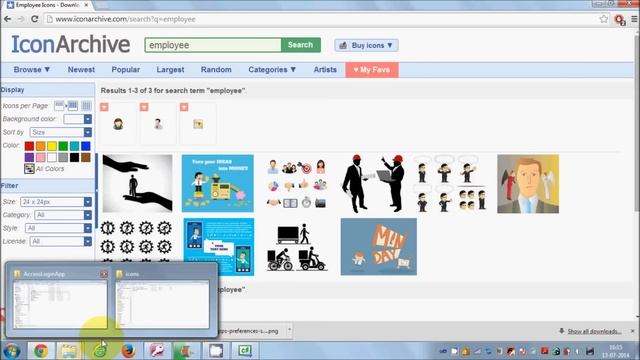The height and width of the screenshot is (360, 640).
Task: Go to the Popular icons tab
Action: [x=126, y=69]
